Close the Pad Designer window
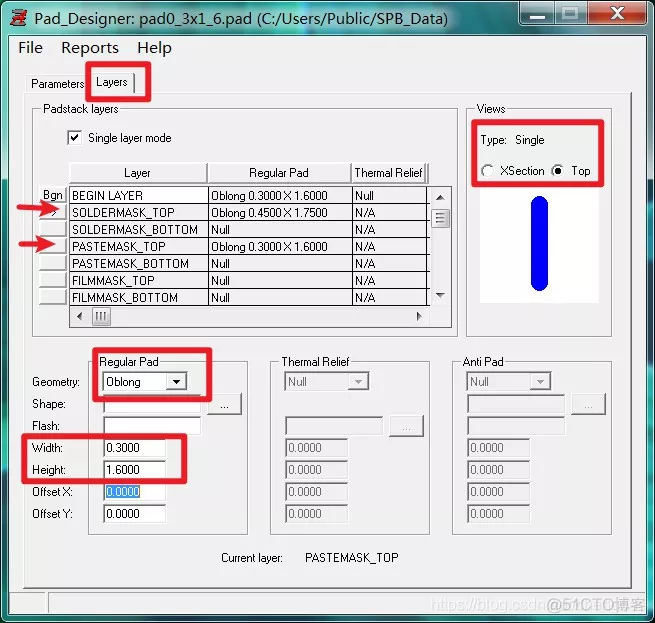The image size is (655, 623). click(x=617, y=13)
